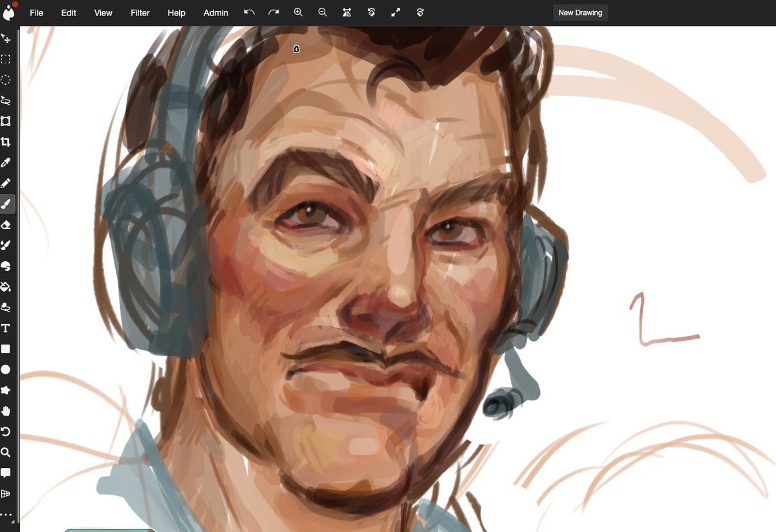Select the Lasso selection tool
Viewport: 776px width, 532px height.
(6, 101)
